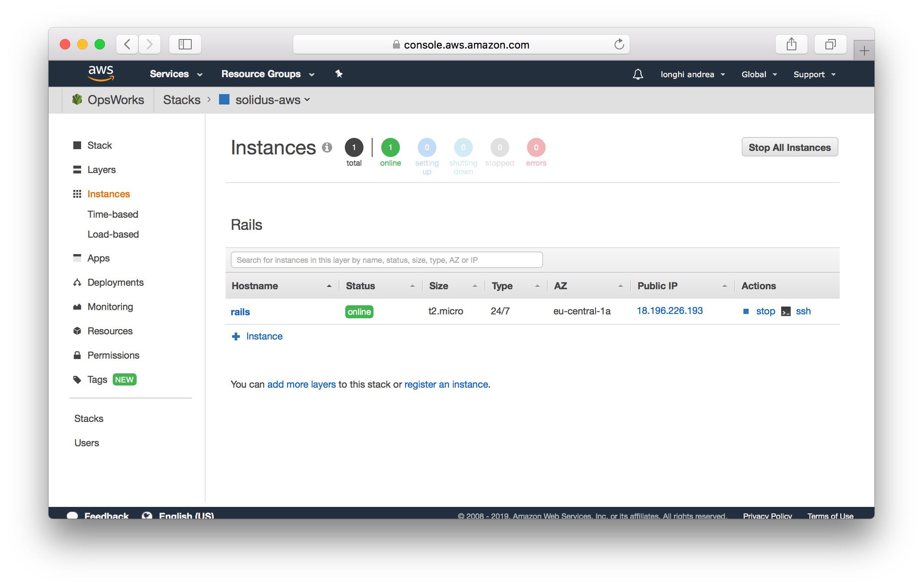
Task: Click the plus icon to add Instance
Action: point(236,336)
